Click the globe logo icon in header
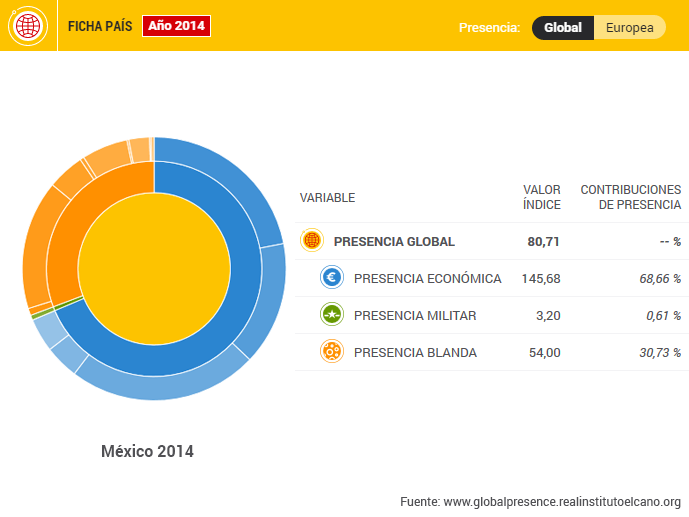 tap(28, 26)
